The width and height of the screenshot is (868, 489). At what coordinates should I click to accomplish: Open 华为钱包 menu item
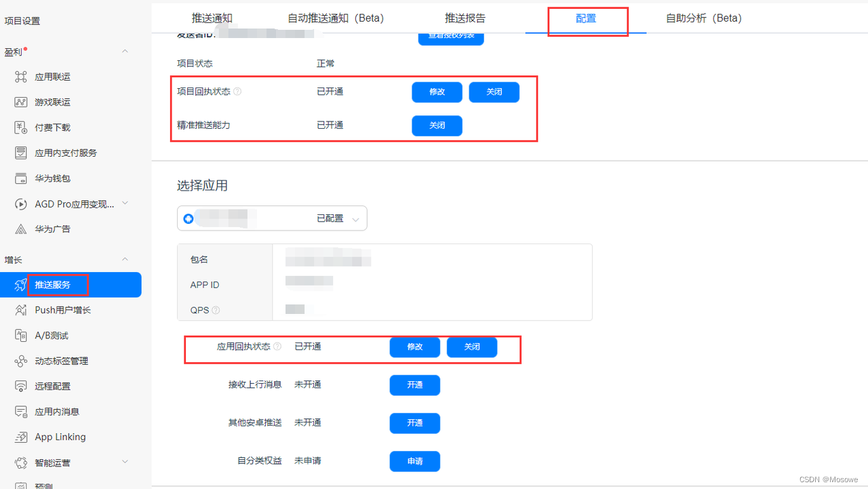(53, 178)
